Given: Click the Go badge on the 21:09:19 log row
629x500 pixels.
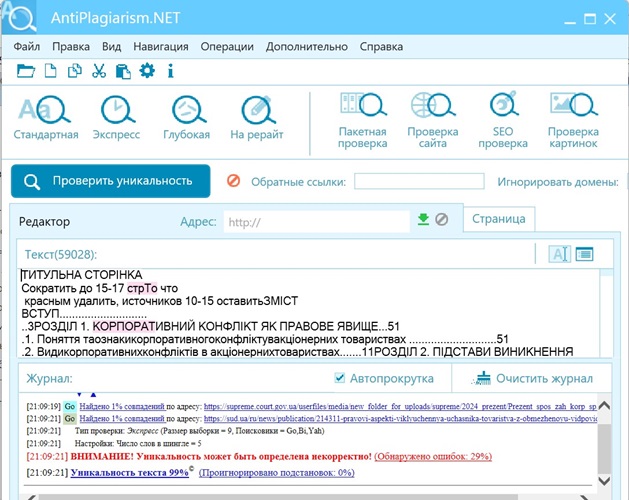Looking at the screenshot, I should [x=70, y=407].
